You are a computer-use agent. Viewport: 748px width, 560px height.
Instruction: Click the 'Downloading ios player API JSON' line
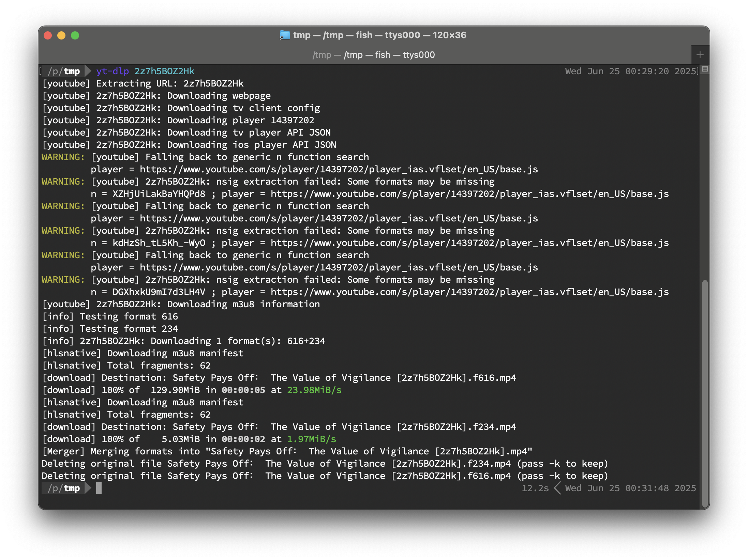tap(189, 145)
